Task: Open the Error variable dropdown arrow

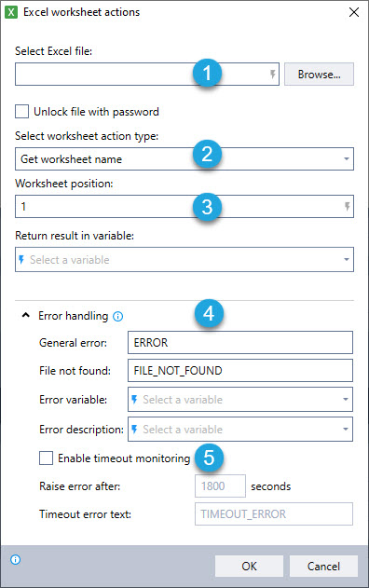Action: pos(346,399)
